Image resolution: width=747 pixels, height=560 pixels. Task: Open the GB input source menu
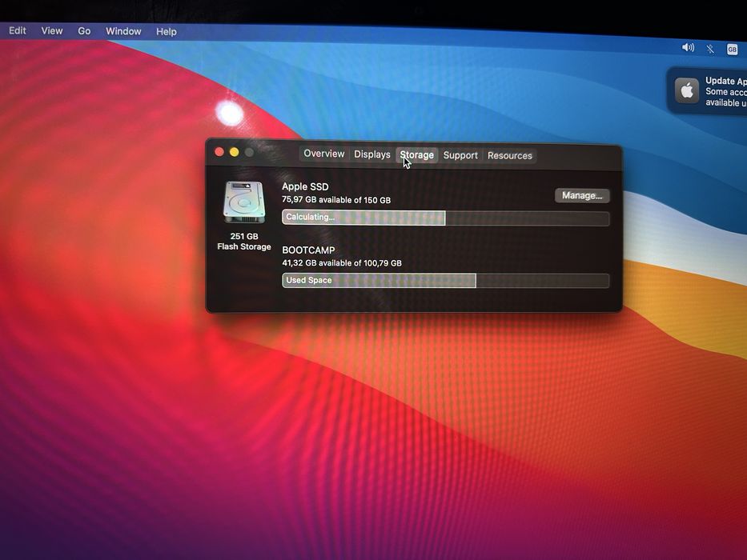click(733, 49)
